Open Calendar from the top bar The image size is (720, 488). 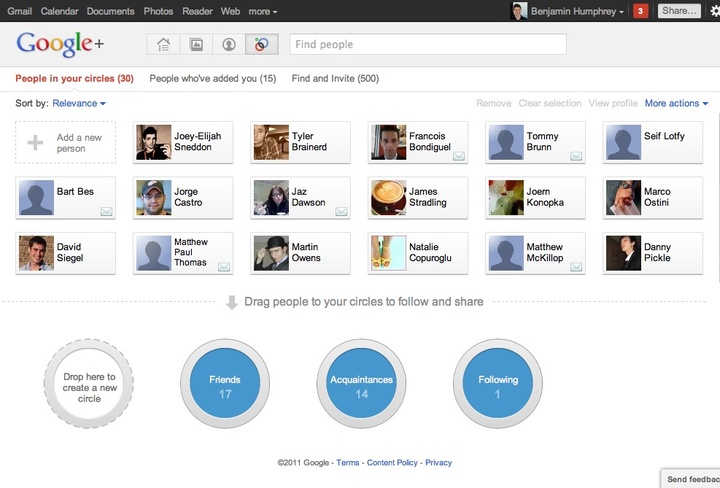pos(59,11)
